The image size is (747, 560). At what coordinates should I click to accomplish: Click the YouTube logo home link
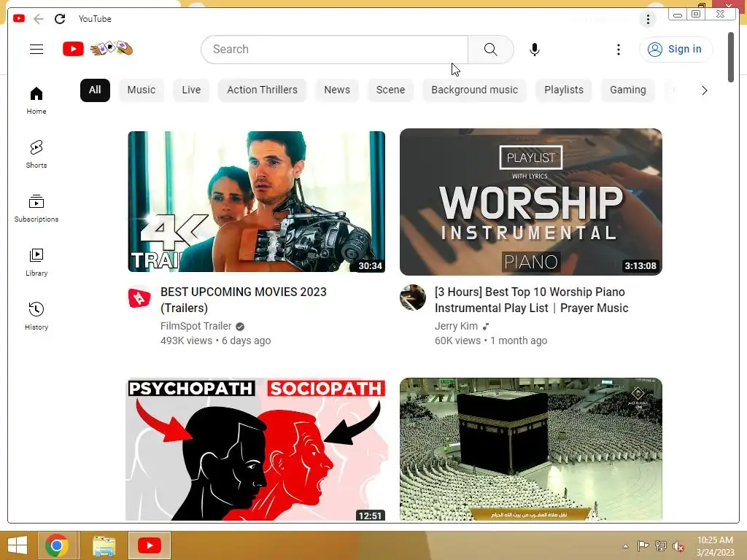click(98, 49)
